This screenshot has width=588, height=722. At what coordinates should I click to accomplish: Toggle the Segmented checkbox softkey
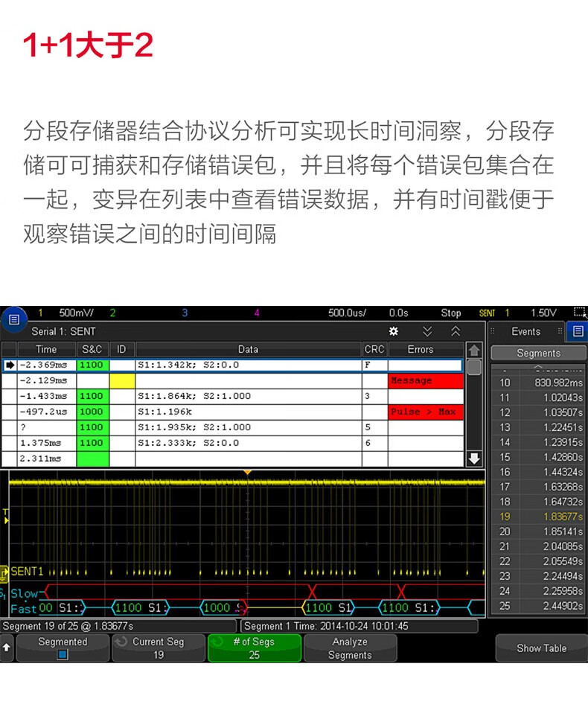point(63,648)
